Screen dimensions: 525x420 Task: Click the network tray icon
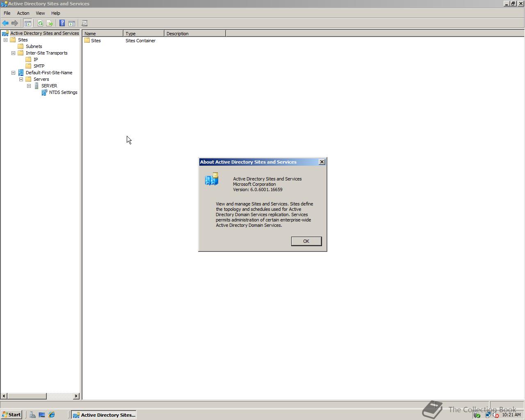[x=488, y=415]
